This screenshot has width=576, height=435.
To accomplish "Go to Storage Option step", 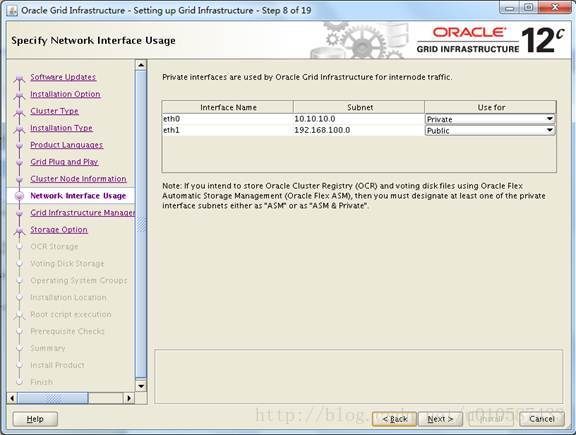I will click(59, 230).
